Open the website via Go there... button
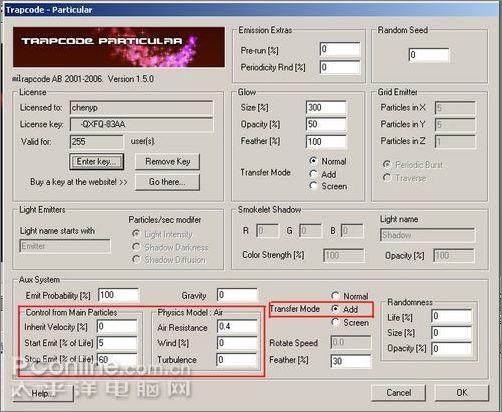 pyautogui.click(x=167, y=182)
